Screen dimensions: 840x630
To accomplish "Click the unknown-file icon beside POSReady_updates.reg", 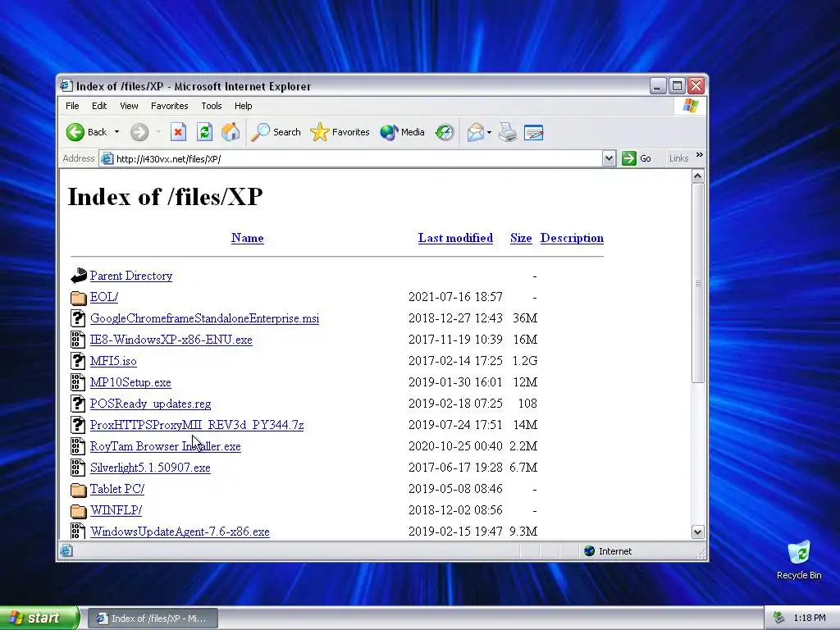I will [78, 404].
